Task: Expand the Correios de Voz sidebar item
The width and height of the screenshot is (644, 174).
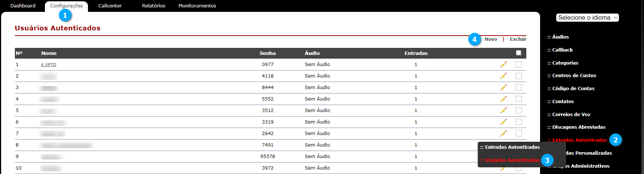Action: click(569, 115)
